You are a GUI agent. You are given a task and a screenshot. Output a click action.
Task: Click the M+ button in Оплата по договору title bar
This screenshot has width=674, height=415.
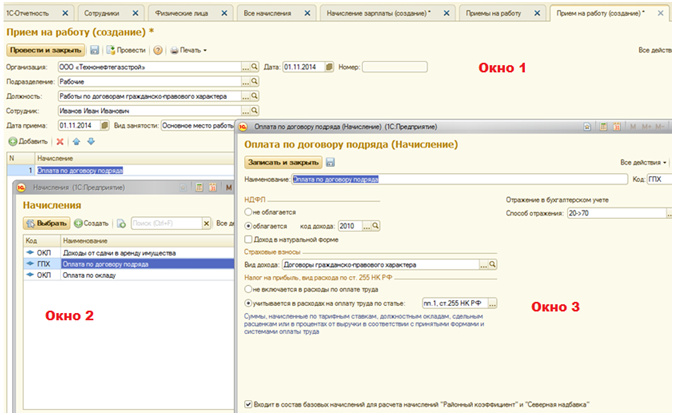tap(646, 127)
